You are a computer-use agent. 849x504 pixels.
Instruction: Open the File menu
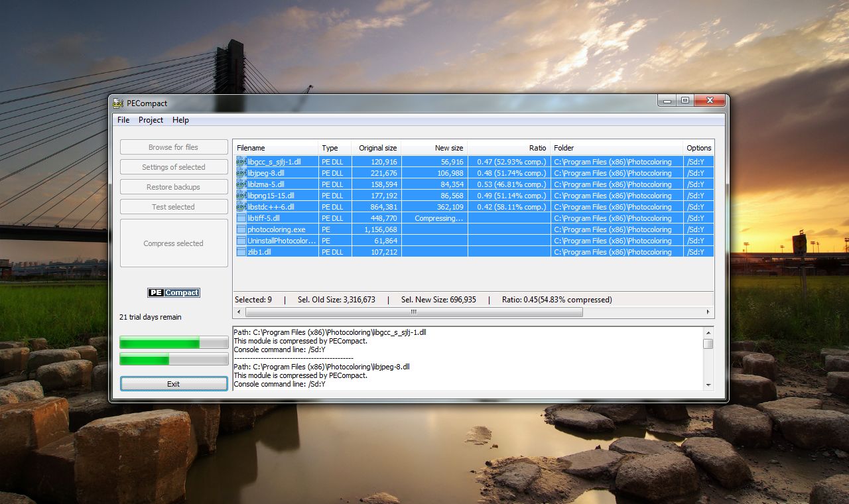[x=123, y=120]
